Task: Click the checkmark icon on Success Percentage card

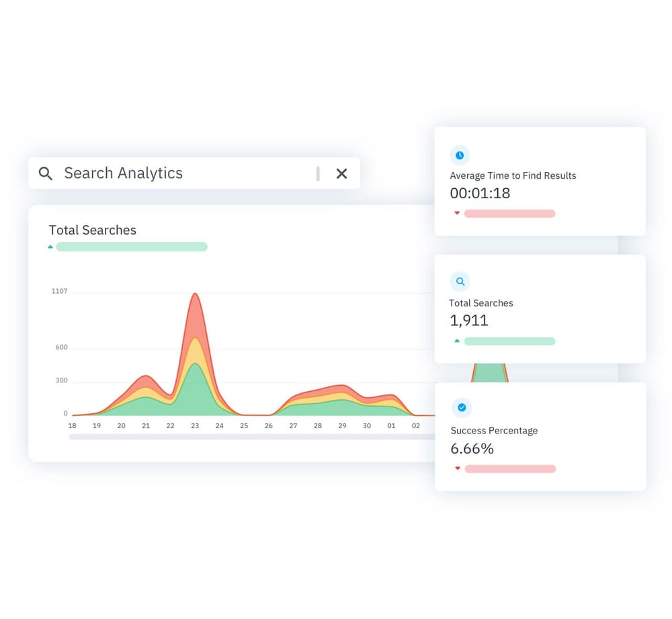Action: [462, 407]
